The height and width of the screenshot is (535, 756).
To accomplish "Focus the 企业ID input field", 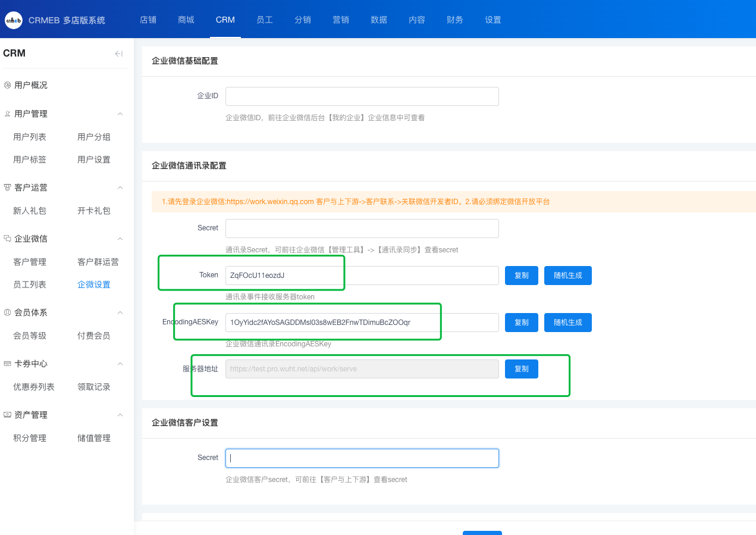I will click(x=362, y=96).
